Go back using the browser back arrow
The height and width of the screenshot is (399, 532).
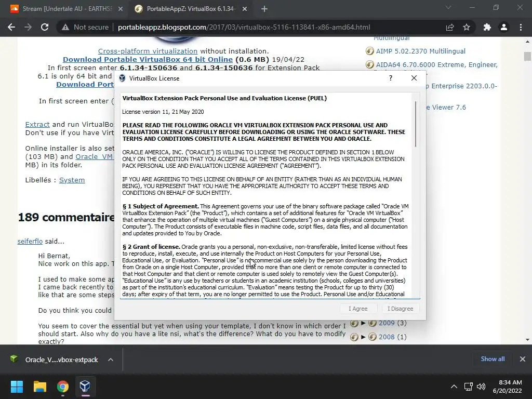click(x=11, y=27)
